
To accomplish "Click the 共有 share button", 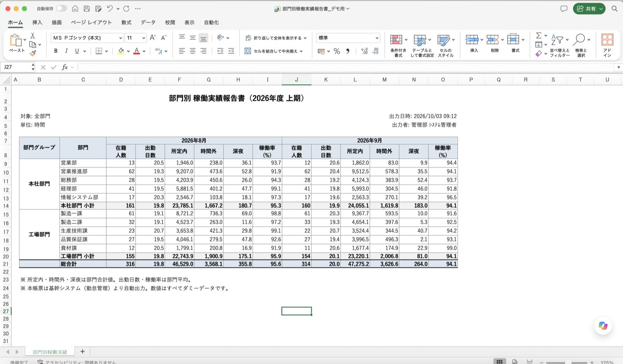I will click(x=589, y=9).
